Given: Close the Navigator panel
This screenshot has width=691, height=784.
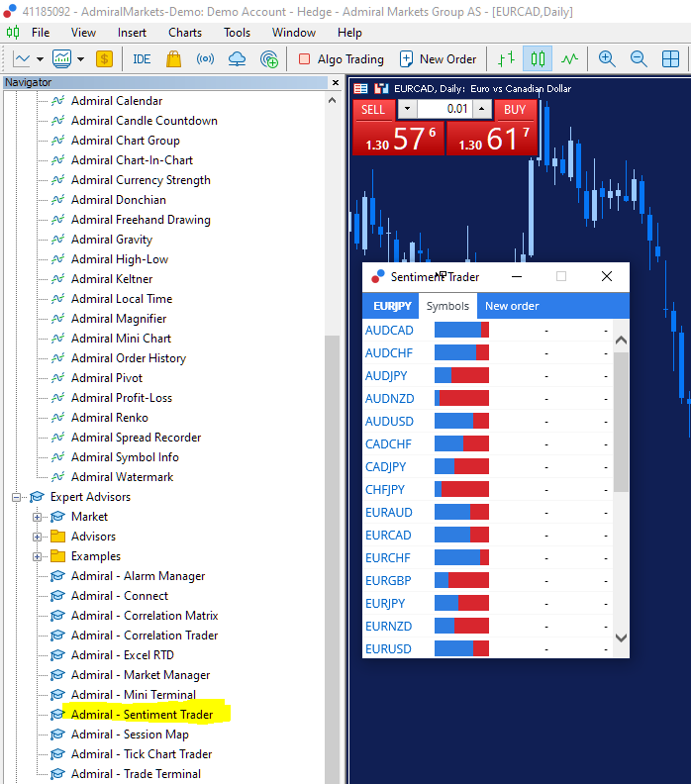Looking at the screenshot, I should click(336, 82).
